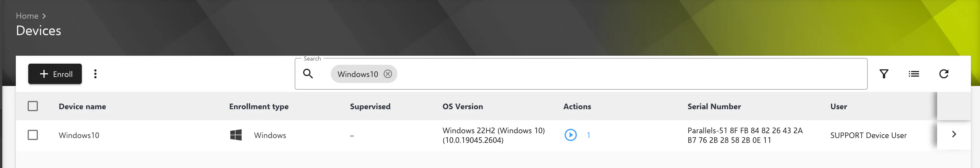This screenshot has width=980, height=168.
Task: Click the Serial Number column header
Action: 714,107
